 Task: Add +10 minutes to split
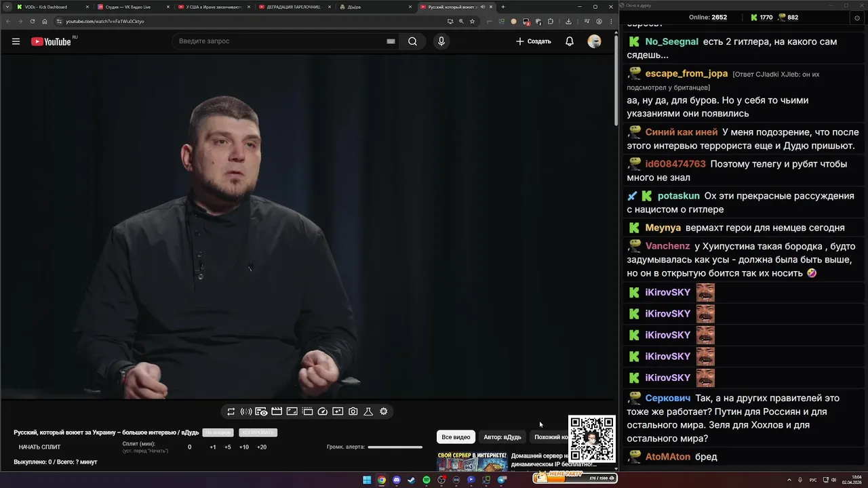tap(244, 447)
